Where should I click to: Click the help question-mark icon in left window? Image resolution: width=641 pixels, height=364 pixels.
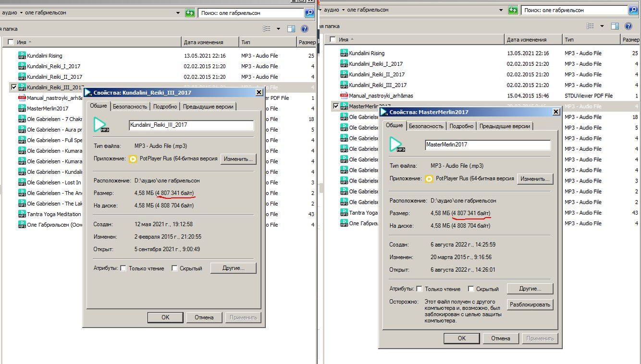click(x=305, y=29)
